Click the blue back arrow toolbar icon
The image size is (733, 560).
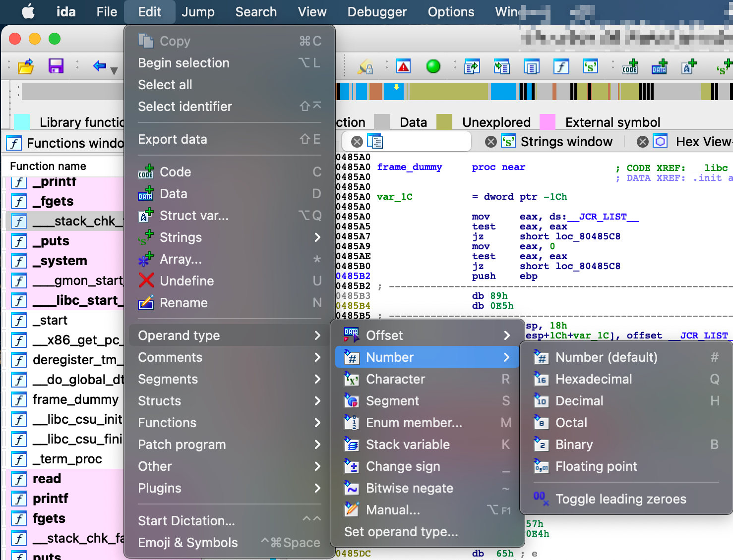tap(100, 65)
